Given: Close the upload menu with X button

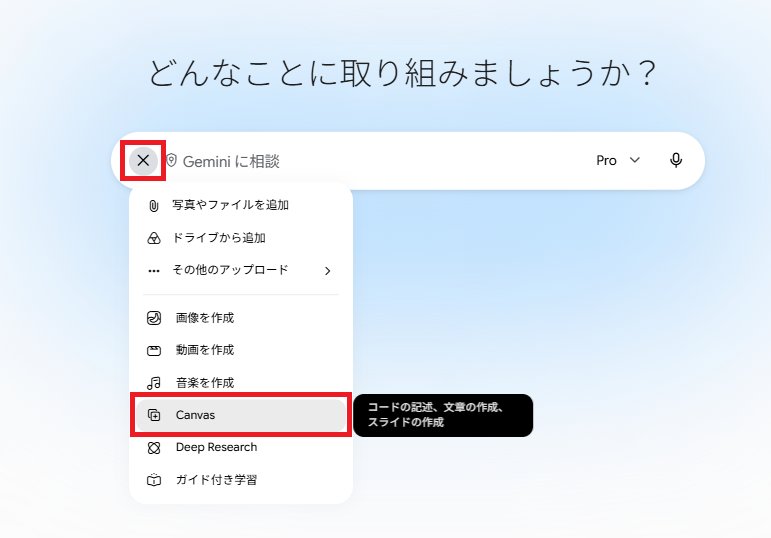Looking at the screenshot, I should pos(143,160).
